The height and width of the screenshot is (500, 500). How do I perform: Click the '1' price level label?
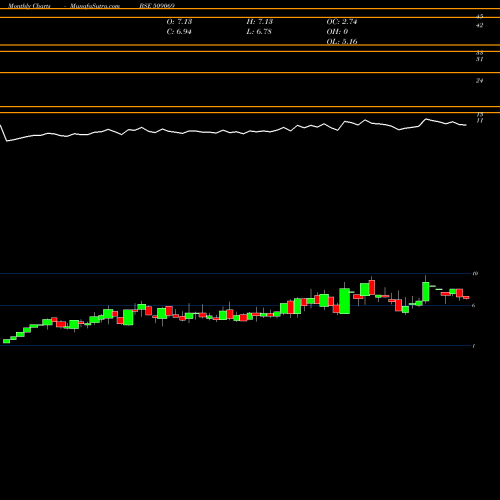(x=474, y=346)
